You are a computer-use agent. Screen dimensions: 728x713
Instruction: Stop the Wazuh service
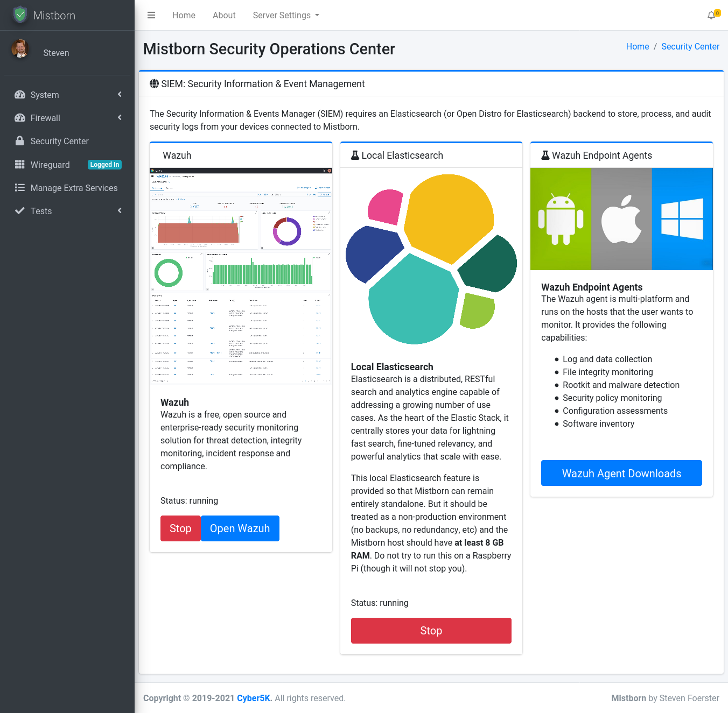(180, 528)
